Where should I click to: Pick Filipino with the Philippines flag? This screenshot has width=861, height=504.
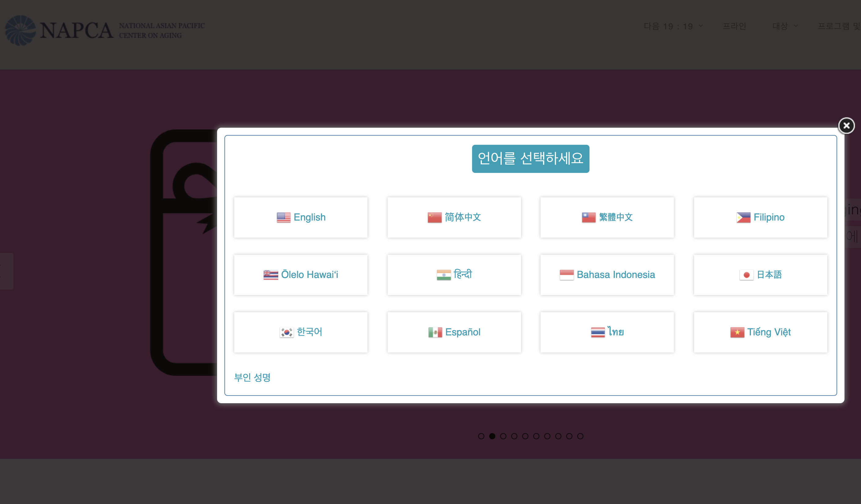pyautogui.click(x=760, y=217)
